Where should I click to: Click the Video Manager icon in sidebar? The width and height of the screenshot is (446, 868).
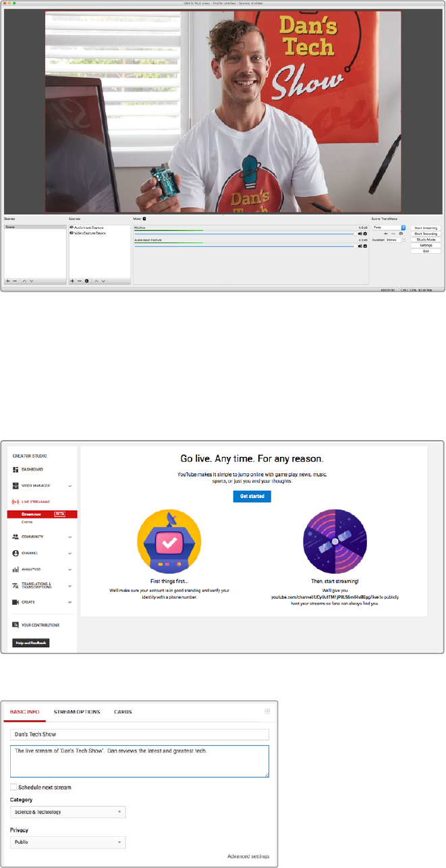point(15,485)
